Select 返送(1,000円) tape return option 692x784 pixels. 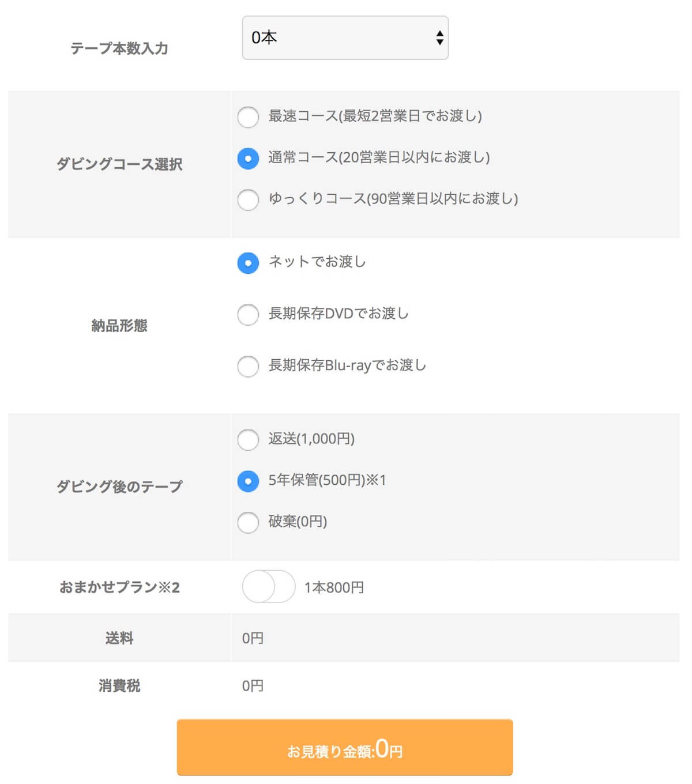(248, 440)
